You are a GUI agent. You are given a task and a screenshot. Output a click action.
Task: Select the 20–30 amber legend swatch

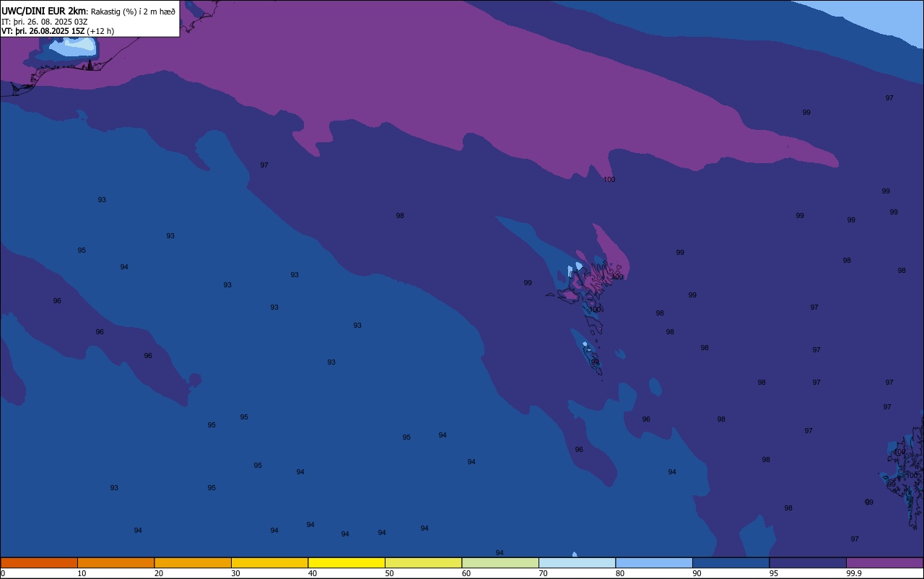click(193, 562)
